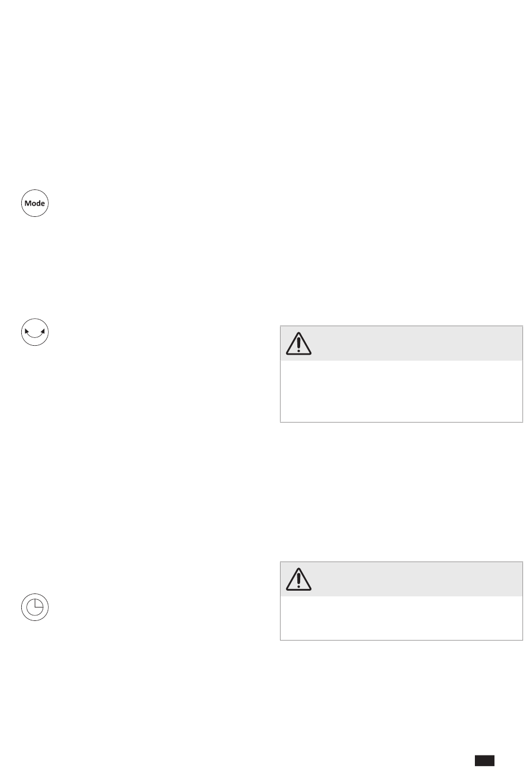Click the dark rectangle at page bottom corner
Image resolution: width=532 pixels, height=770 pixels.
(x=485, y=760)
